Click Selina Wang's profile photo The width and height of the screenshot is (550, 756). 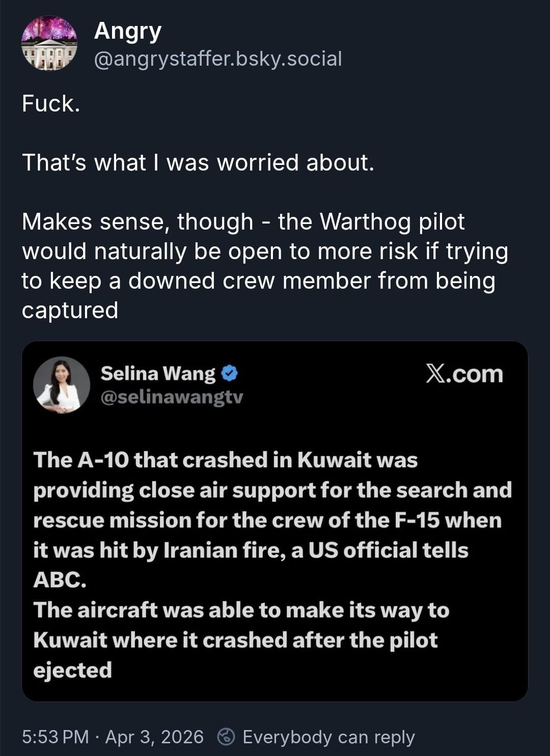tap(62, 385)
